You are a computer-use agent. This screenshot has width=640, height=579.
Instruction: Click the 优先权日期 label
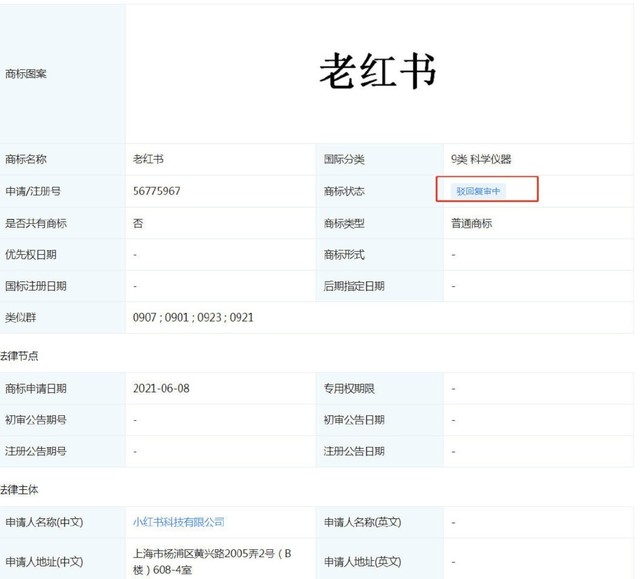click(31, 255)
